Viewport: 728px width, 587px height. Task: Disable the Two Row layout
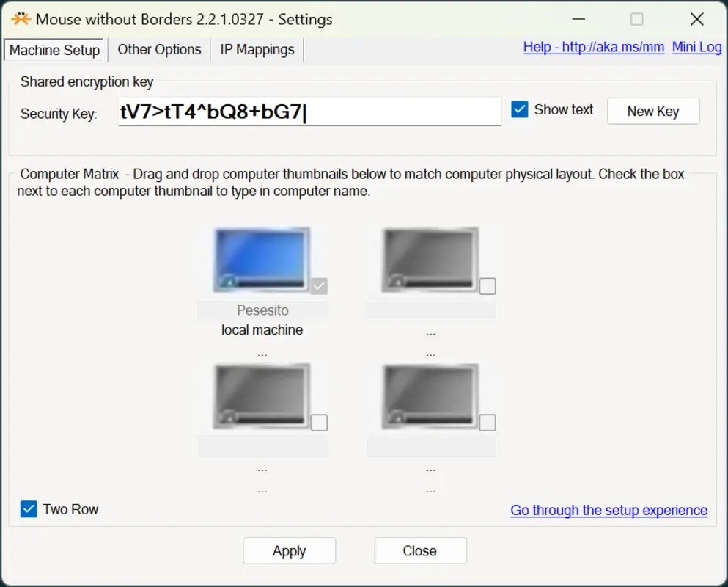click(x=28, y=508)
